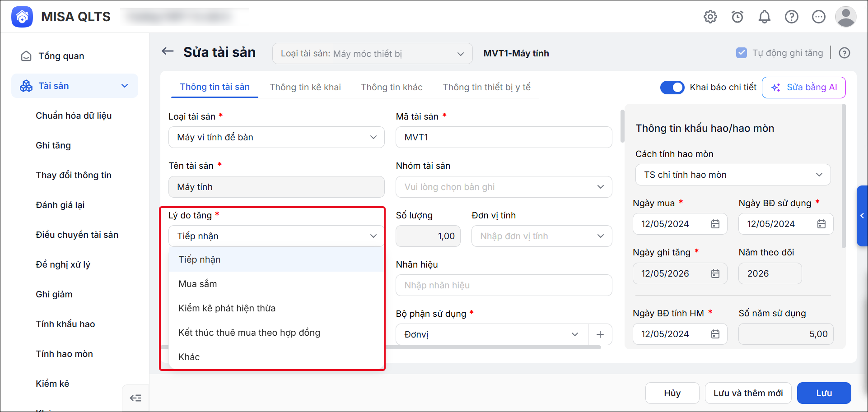The image size is (868, 412).
Task: Collapse the sidebar with the menu-fold icon
Action: point(135,398)
